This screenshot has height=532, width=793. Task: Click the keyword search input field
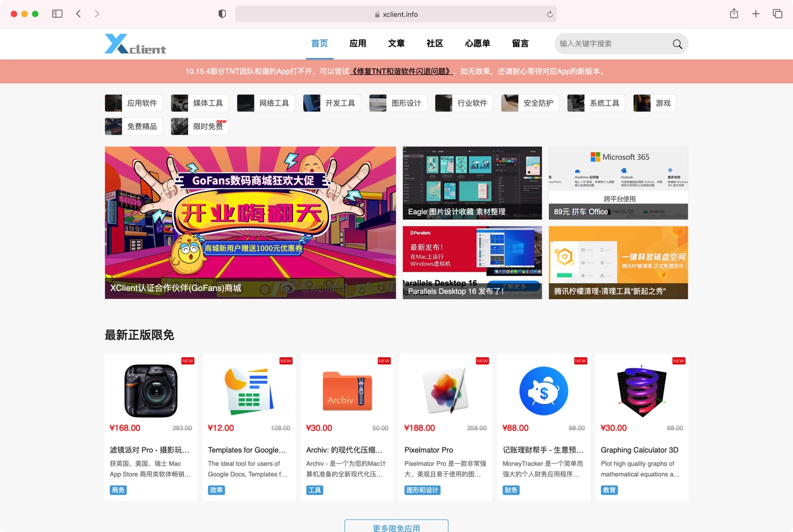coord(611,44)
